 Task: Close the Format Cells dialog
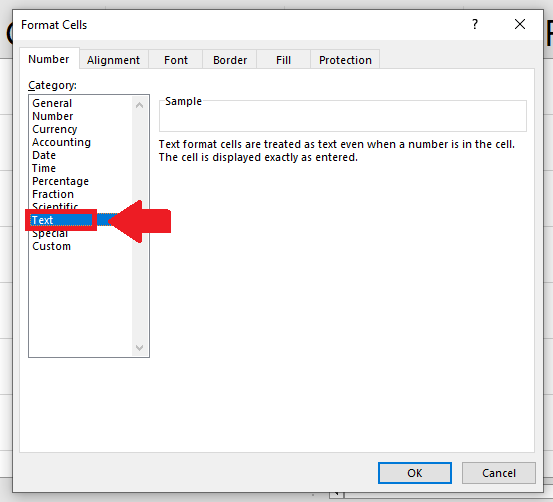click(519, 24)
